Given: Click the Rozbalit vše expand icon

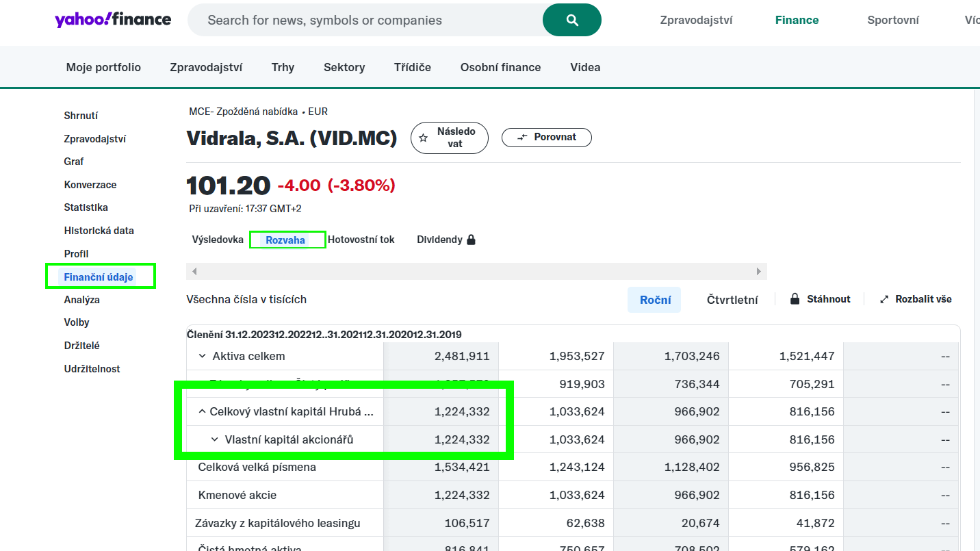Looking at the screenshot, I should (x=885, y=298).
